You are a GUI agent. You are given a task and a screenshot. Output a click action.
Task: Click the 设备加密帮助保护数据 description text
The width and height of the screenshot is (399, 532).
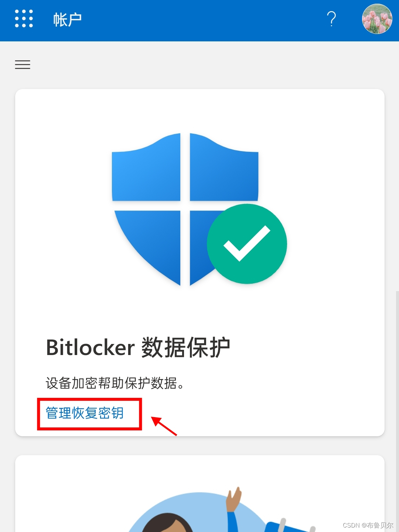pos(115,383)
